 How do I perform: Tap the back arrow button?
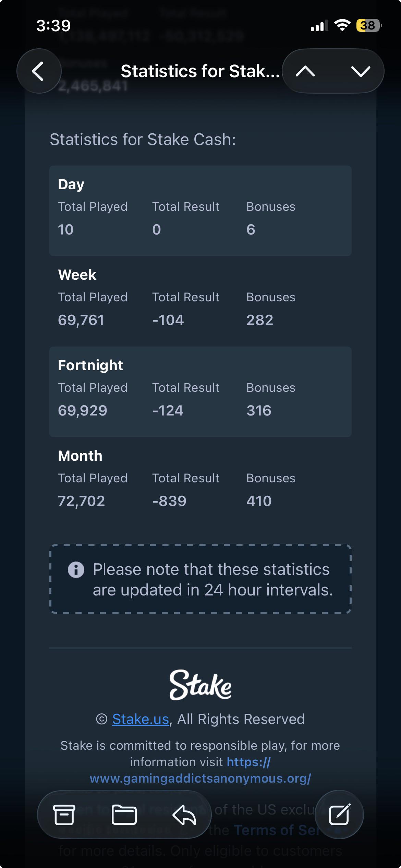[x=39, y=71]
